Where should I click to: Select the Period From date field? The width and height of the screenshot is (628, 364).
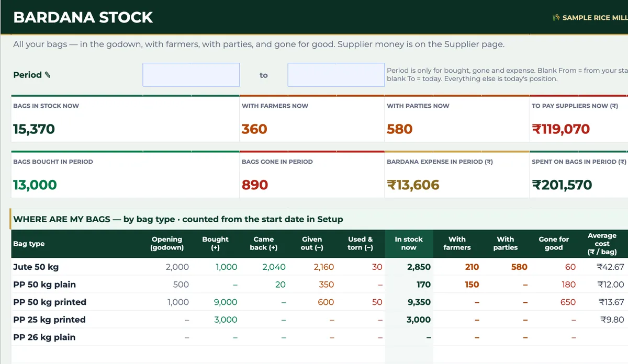[191, 75]
